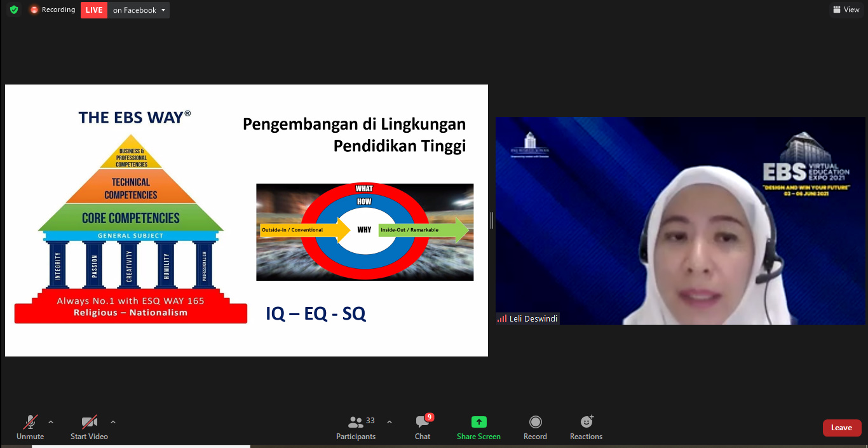Click the red Recording indicator

coord(53,10)
